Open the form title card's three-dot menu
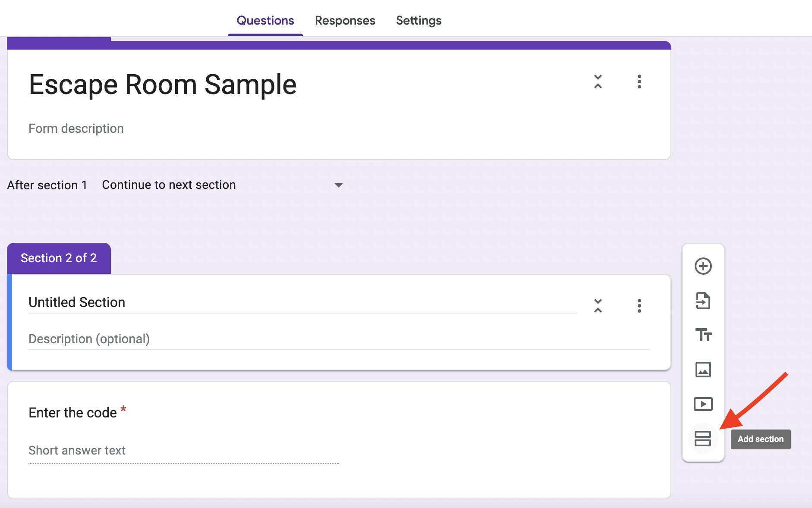The height and width of the screenshot is (508, 812). [639, 82]
